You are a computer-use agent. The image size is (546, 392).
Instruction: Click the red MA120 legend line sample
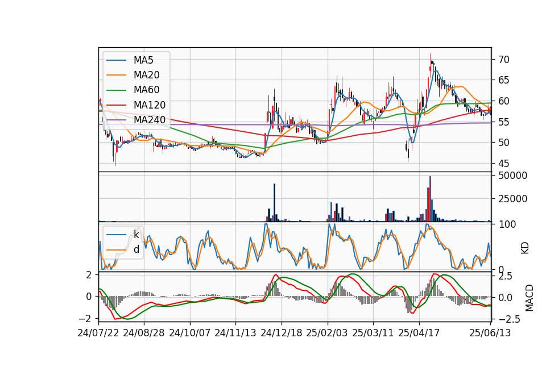[116, 105]
